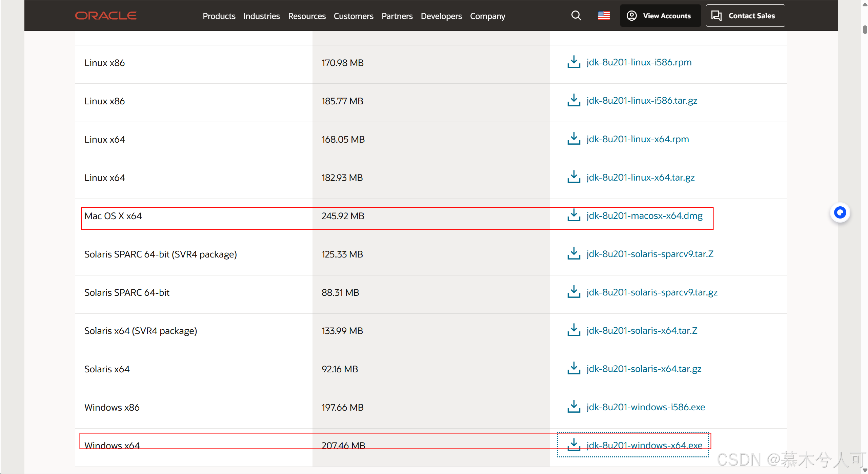Screen dimensions: 868x474
Task: Click download icon for jdk-8u201-linux-i586.tar.gz
Action: pos(574,100)
